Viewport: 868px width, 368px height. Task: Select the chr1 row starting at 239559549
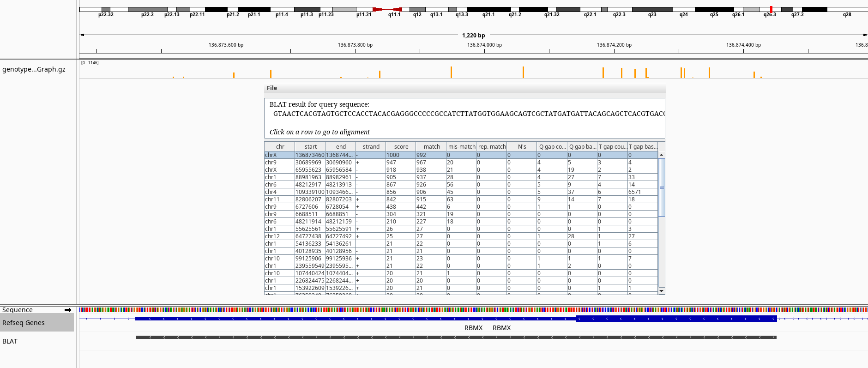(x=461, y=266)
